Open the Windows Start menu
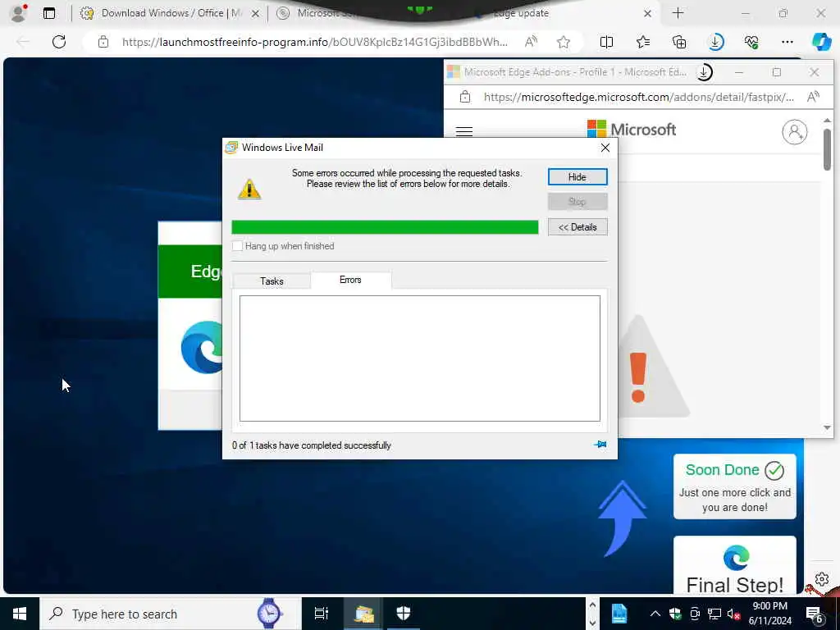840x630 pixels. tap(20, 614)
